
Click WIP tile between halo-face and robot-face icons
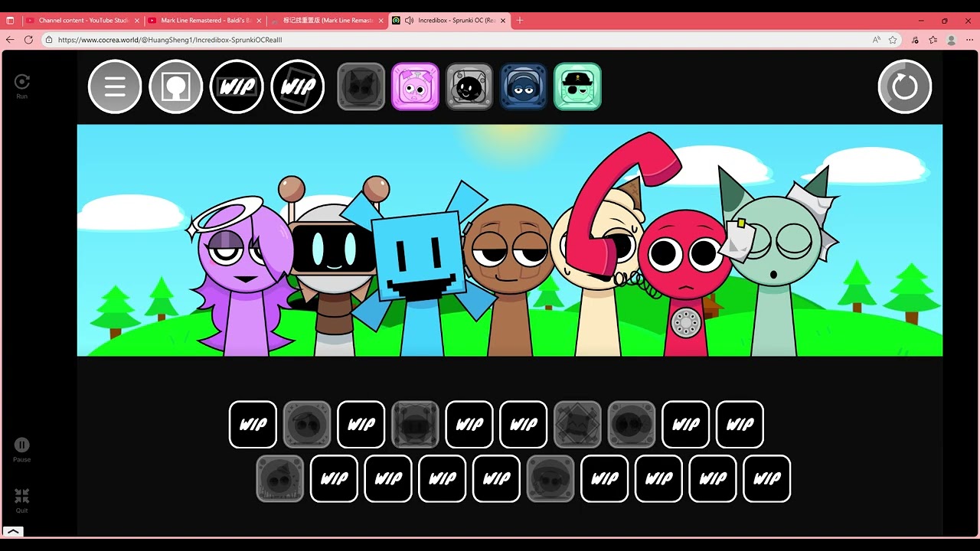tap(361, 424)
